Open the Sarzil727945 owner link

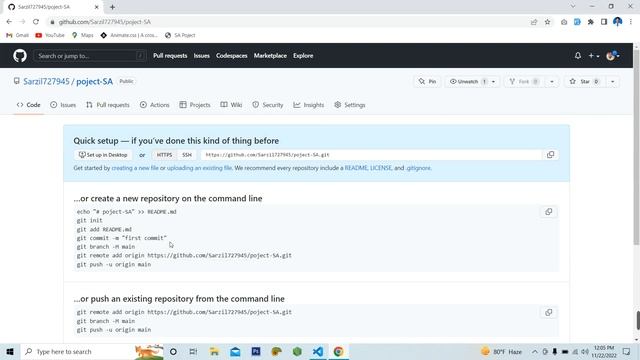click(x=46, y=81)
